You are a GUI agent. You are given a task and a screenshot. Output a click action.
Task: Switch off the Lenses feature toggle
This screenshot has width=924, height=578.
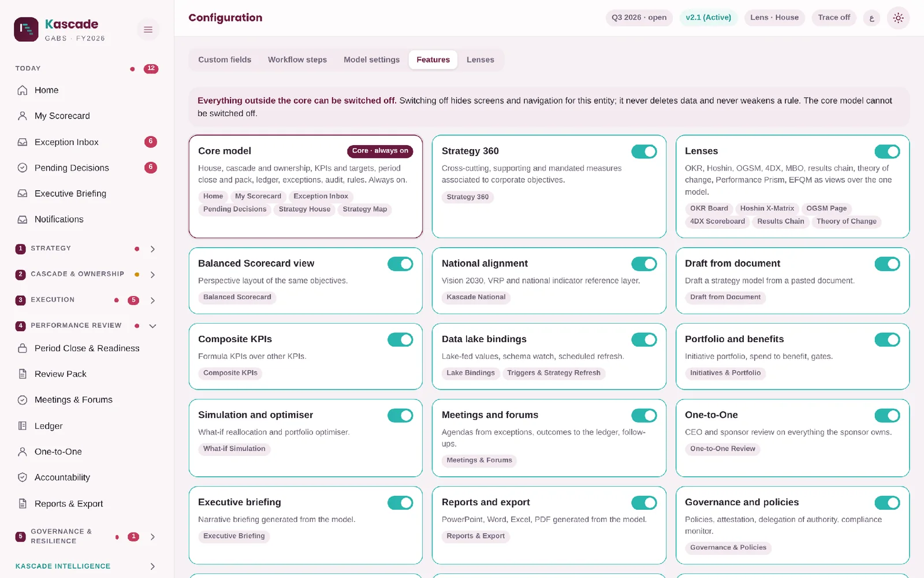click(x=887, y=151)
